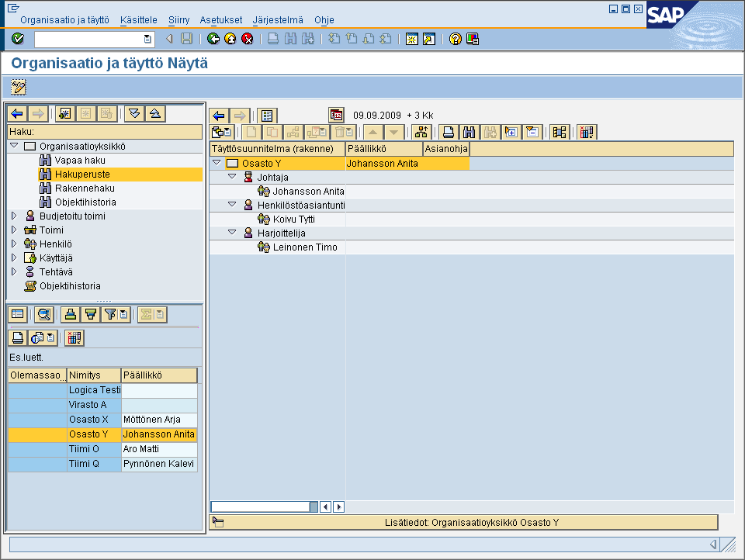Click the blue back arrow in the search panel

tap(18, 114)
